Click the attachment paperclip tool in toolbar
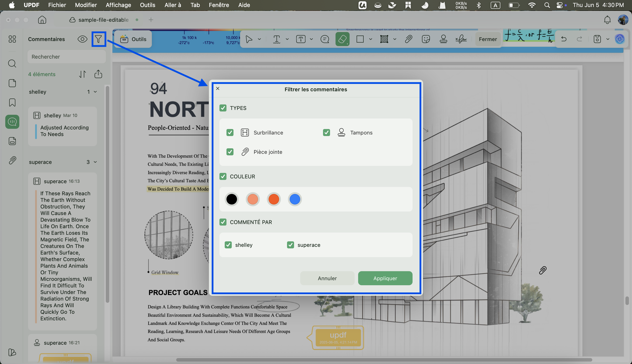Screen dimensions: 632x364 (409, 39)
